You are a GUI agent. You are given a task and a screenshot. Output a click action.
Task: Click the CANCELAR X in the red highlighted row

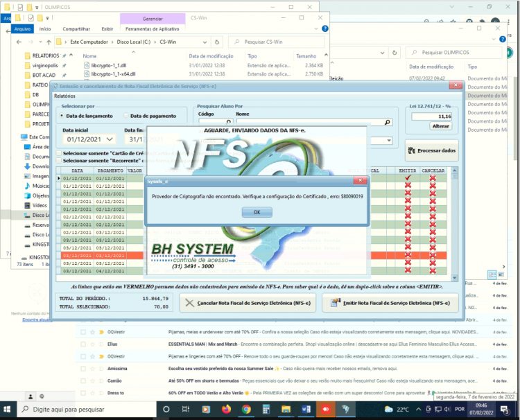(433, 255)
